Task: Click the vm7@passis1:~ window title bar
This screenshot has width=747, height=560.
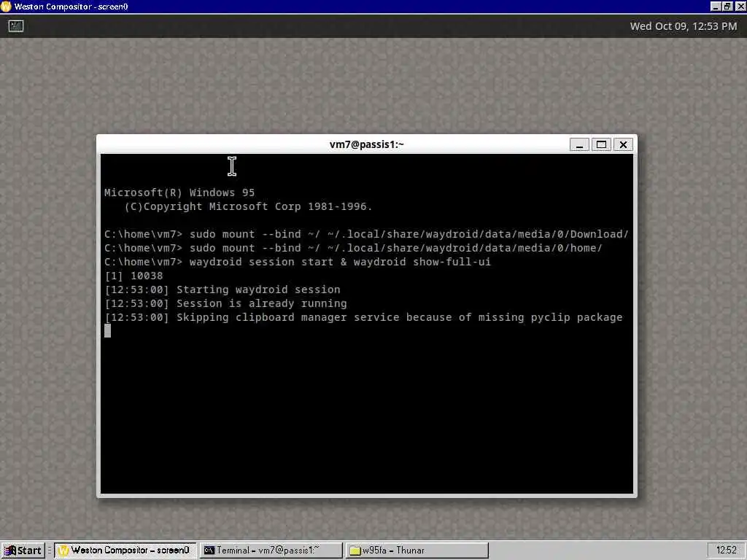Action: coord(366,144)
